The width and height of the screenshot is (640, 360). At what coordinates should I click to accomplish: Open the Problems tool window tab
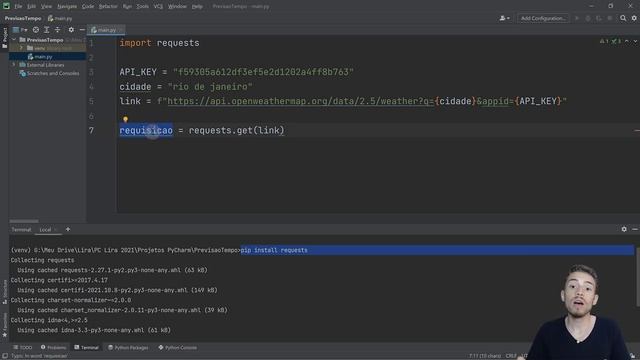(x=53, y=348)
